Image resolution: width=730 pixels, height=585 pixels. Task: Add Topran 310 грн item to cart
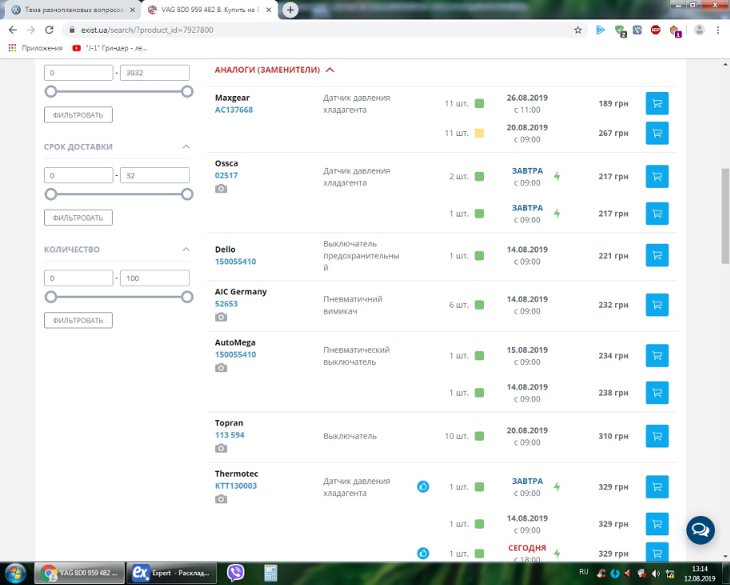pyautogui.click(x=657, y=436)
